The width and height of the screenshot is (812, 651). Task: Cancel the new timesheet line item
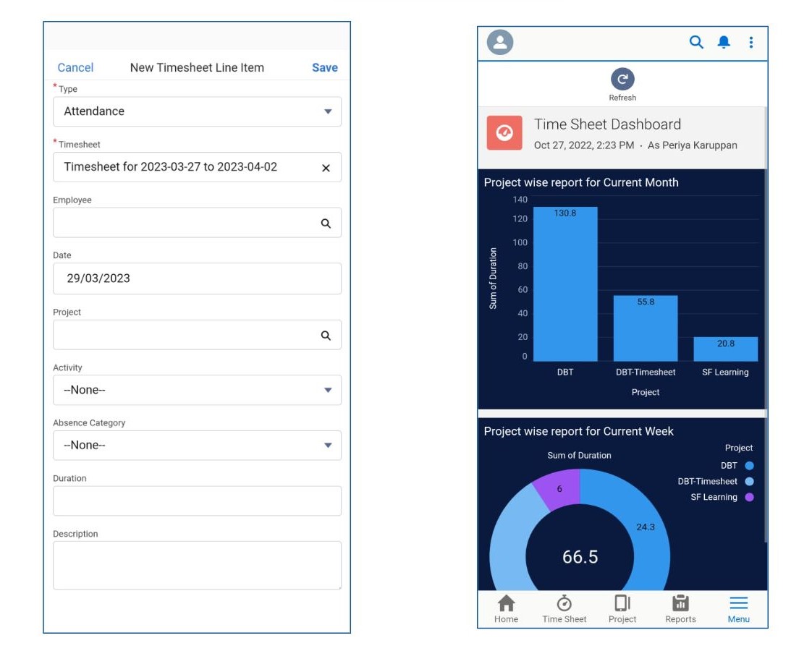(75, 68)
